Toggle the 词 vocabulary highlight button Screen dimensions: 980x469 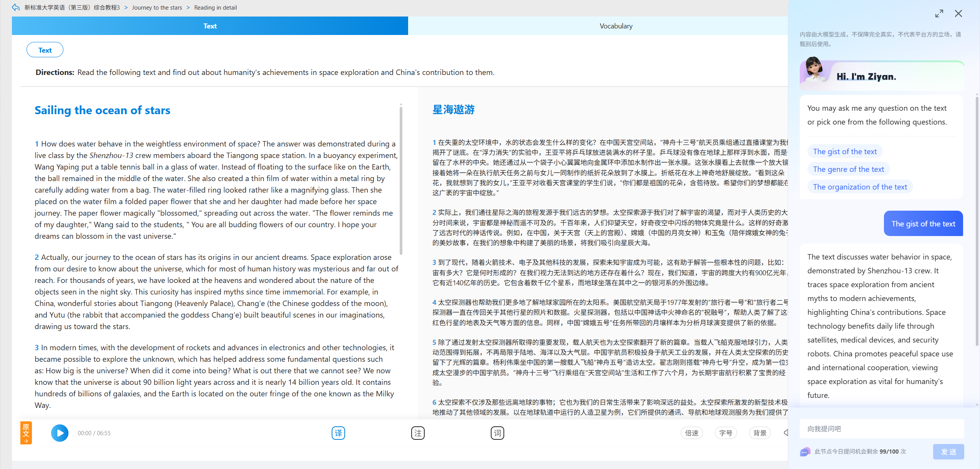(x=497, y=433)
